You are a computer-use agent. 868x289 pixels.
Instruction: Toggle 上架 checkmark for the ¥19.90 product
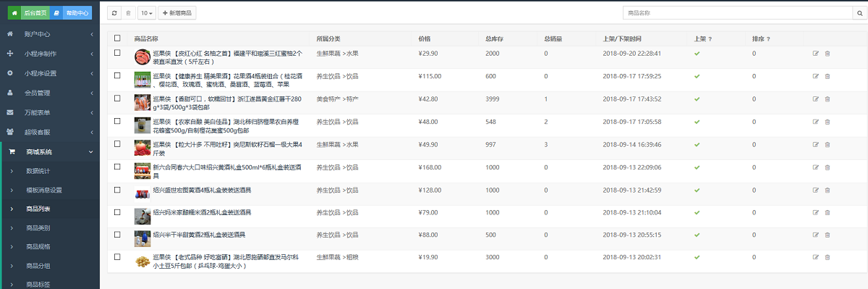tap(697, 257)
